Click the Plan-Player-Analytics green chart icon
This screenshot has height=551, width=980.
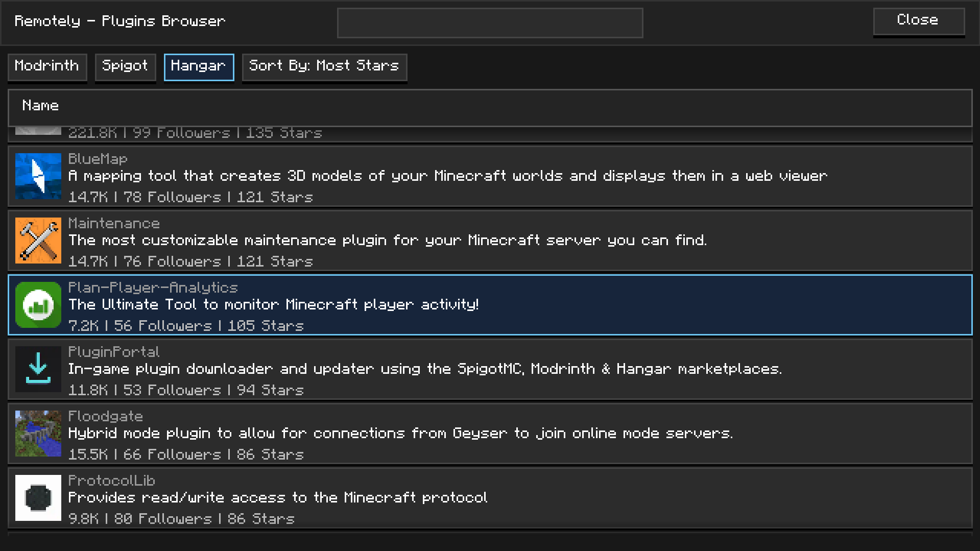click(x=38, y=305)
